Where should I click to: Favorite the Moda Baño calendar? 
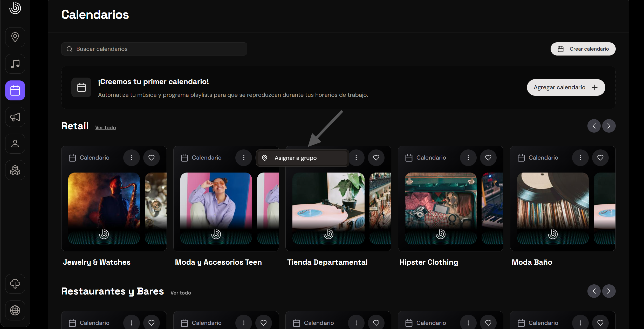coord(600,158)
